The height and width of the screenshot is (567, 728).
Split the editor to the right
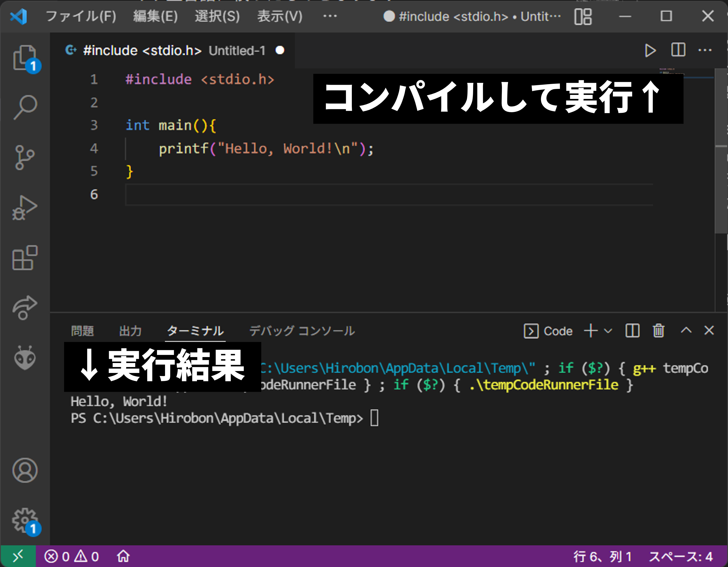(678, 50)
